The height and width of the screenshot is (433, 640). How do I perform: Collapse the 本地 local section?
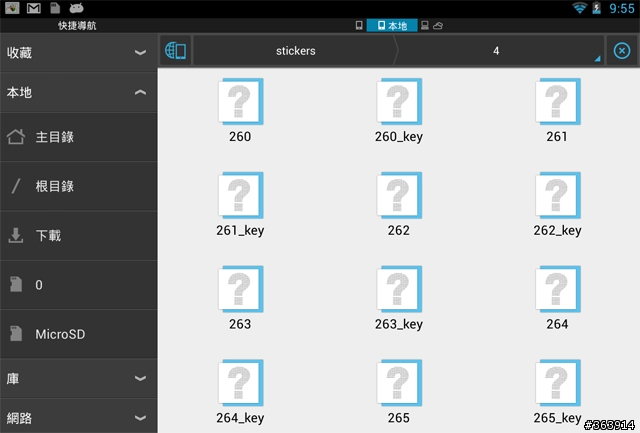[79, 93]
